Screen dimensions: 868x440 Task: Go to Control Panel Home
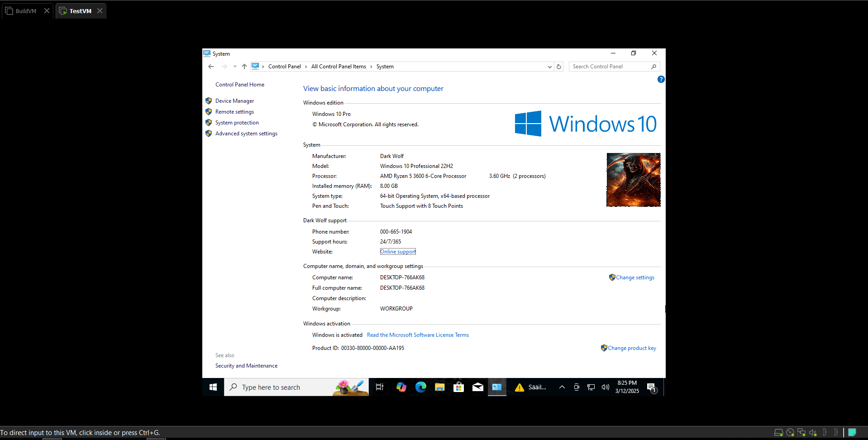pos(240,85)
